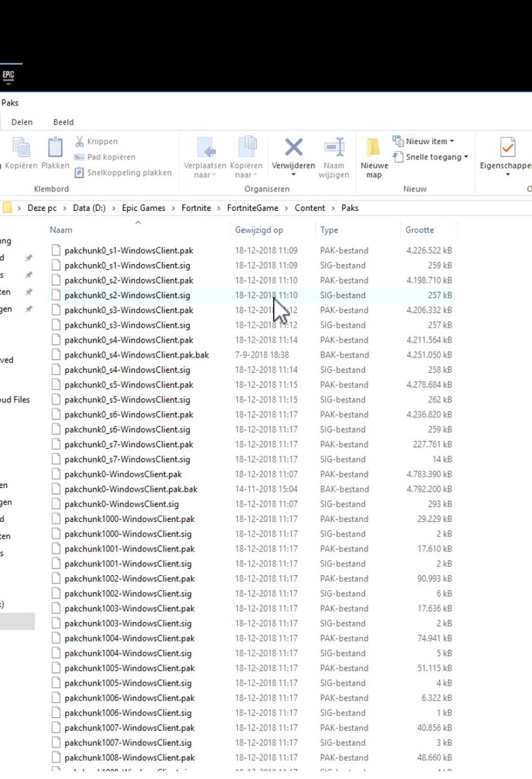Viewport: 532px width, 779px height.
Task: Open the Eigenschappen icon
Action: click(x=508, y=147)
